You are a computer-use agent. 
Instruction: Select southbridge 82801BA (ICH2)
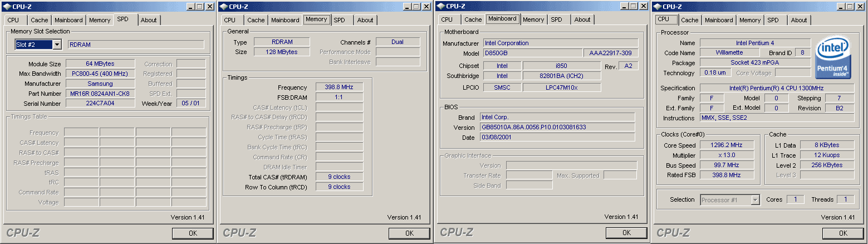point(562,76)
